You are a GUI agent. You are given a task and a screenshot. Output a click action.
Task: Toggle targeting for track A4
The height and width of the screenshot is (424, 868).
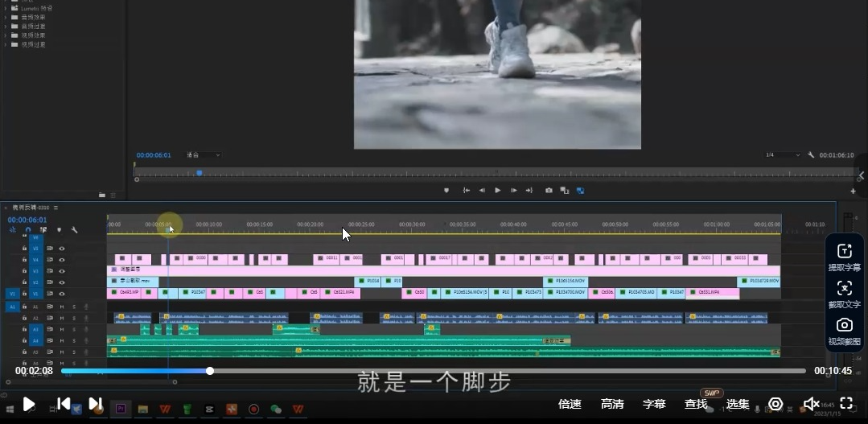tap(35, 341)
